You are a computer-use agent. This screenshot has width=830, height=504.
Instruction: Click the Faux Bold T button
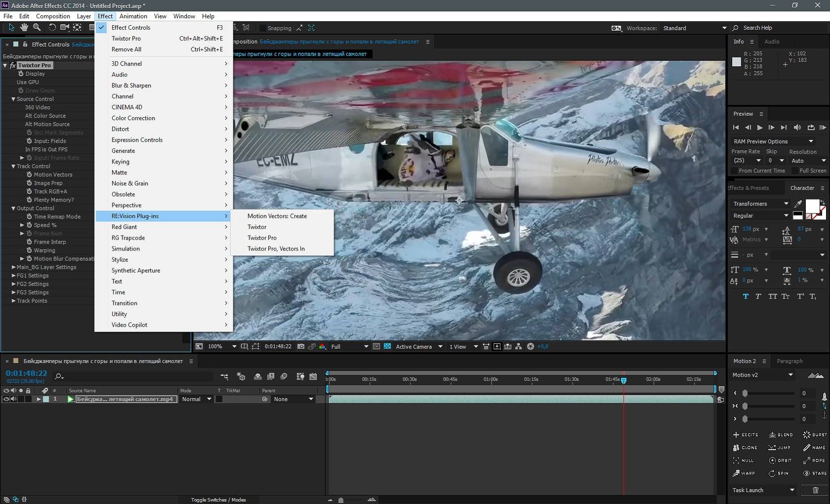(x=746, y=296)
